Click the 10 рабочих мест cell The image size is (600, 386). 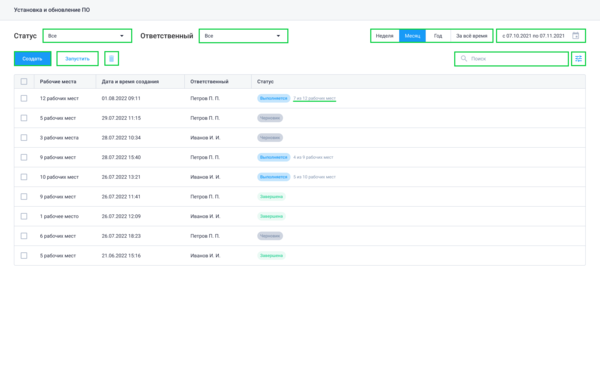point(59,177)
